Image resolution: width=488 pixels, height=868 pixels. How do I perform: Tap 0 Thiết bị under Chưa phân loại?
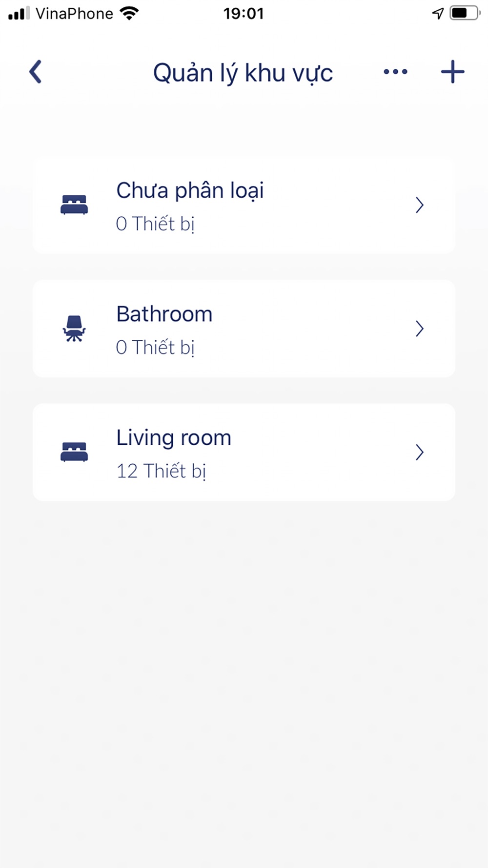155,224
